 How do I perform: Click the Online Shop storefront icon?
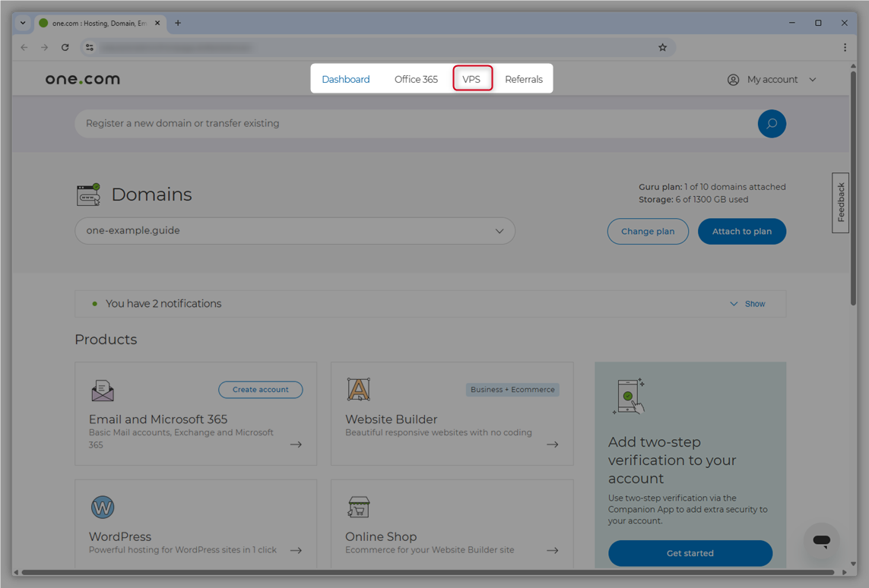point(358,507)
